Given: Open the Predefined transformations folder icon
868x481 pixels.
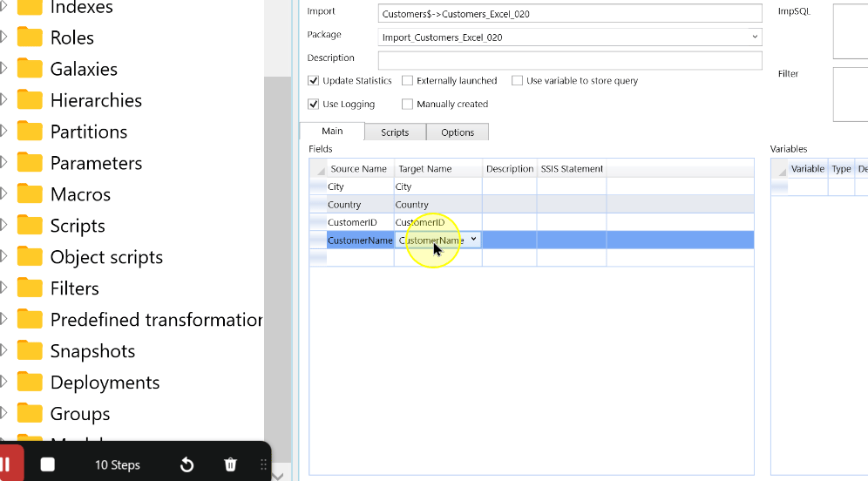Looking at the screenshot, I should (30, 320).
